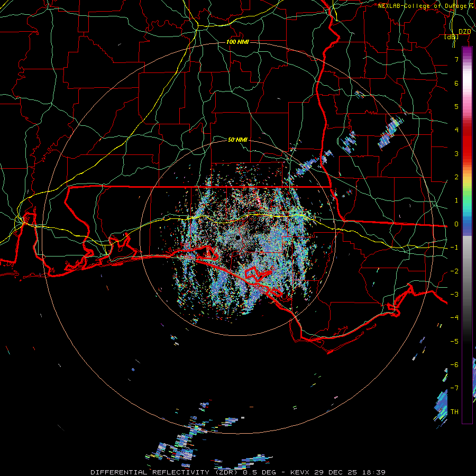This screenshot has width=476, height=476.
Task: Click the -6 value on the dB scale
Action: pyautogui.click(x=454, y=365)
